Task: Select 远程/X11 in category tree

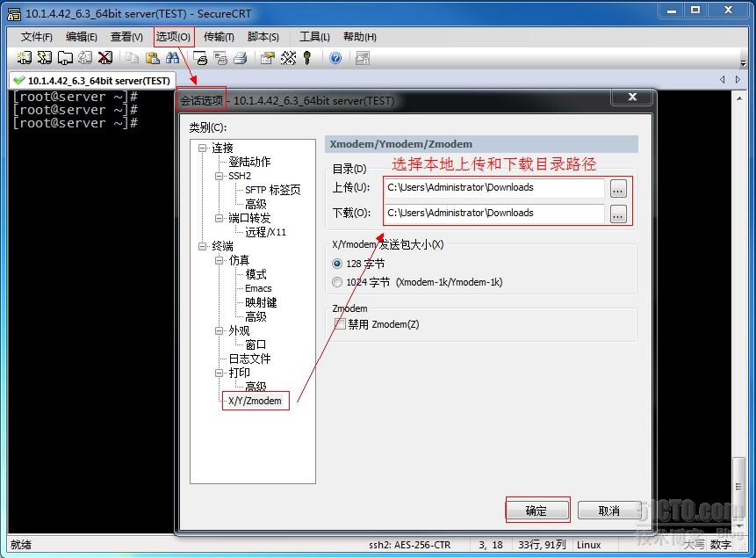Action: click(266, 232)
